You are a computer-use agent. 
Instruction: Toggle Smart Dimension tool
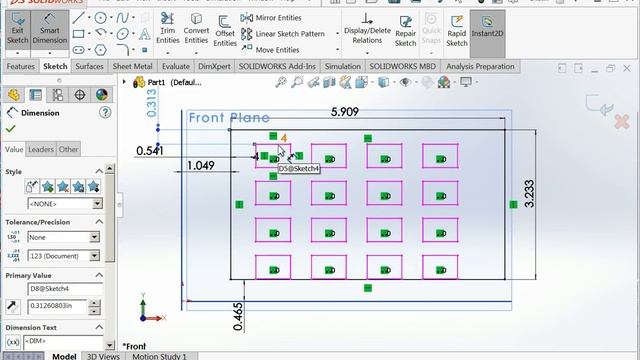pyautogui.click(x=49, y=29)
